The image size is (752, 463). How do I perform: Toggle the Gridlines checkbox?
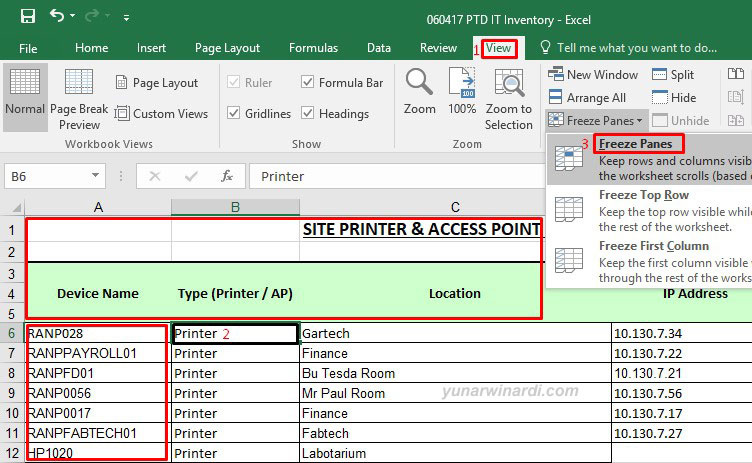[x=234, y=113]
